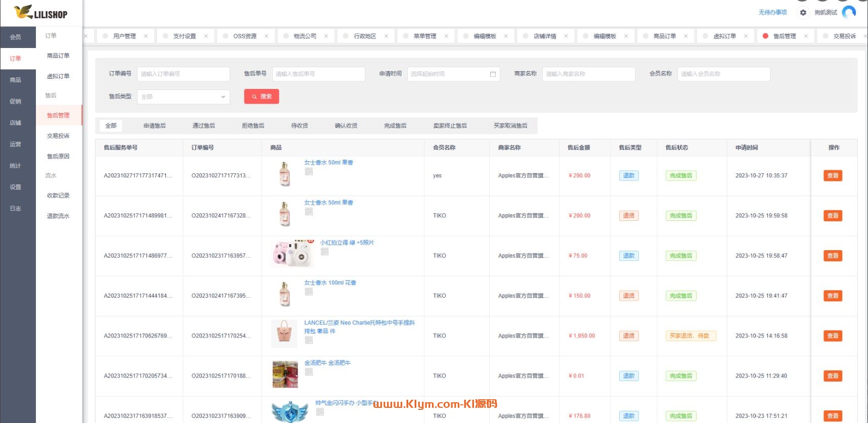Open 商品订单 in the submenu
868x423 pixels.
tap(58, 56)
